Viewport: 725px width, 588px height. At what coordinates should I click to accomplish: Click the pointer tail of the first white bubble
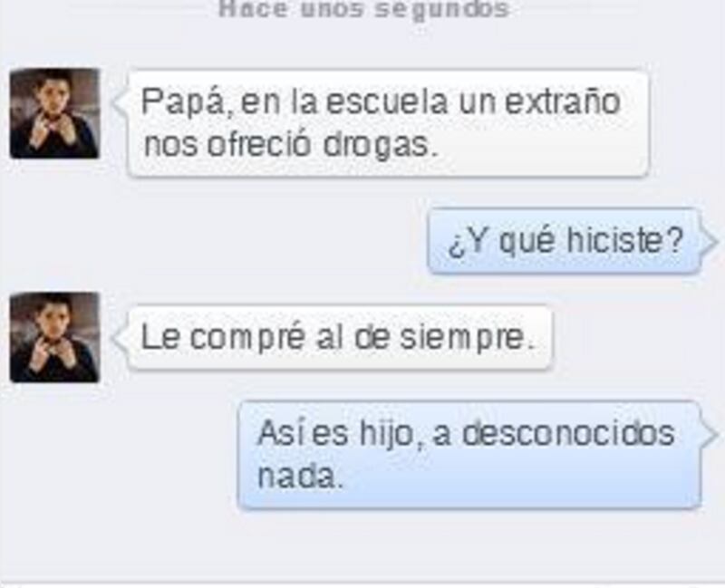click(x=121, y=102)
